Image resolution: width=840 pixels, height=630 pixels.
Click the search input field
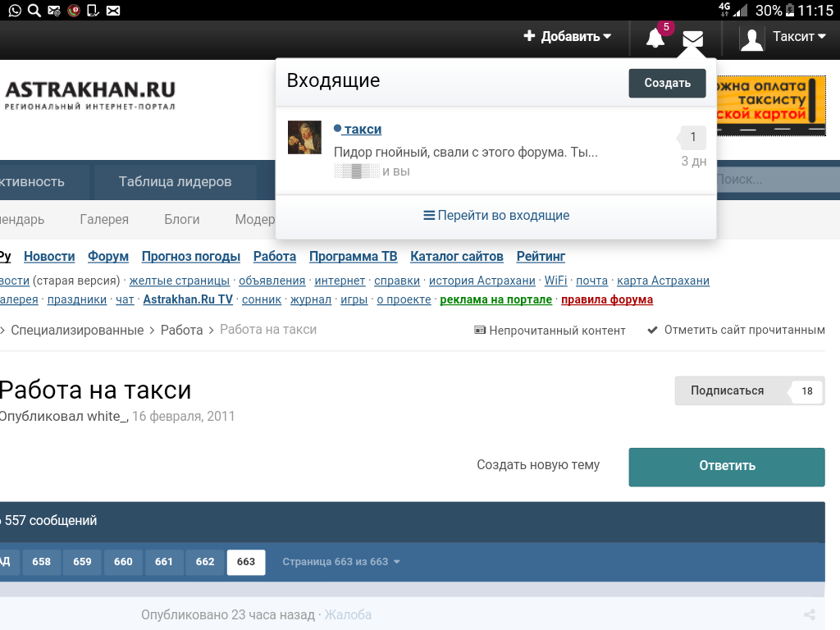(x=778, y=180)
